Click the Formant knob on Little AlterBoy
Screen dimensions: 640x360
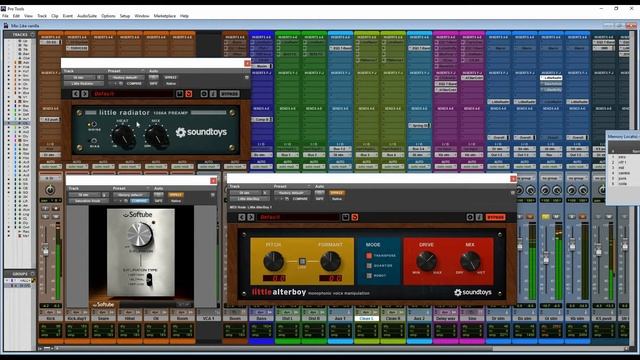[x=330, y=262]
